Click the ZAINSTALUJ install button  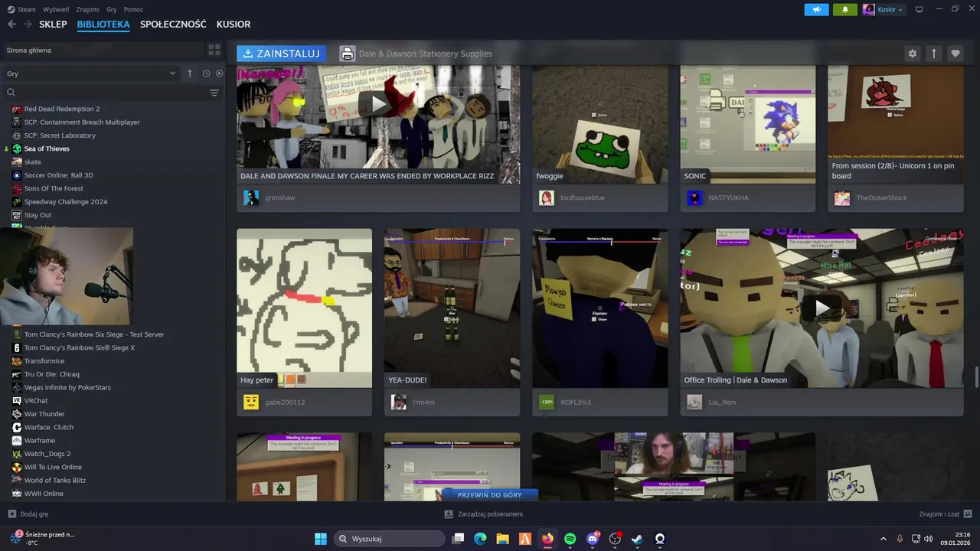tap(281, 54)
